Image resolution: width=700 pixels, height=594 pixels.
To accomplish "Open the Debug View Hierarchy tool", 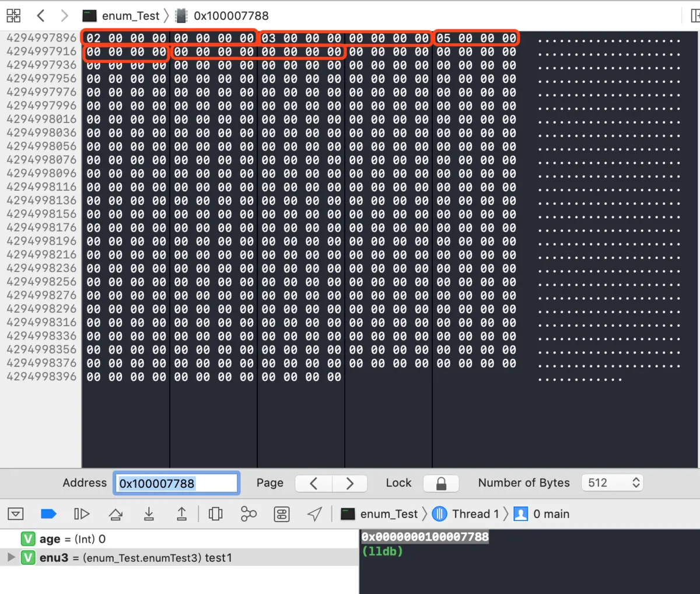I will pos(215,513).
